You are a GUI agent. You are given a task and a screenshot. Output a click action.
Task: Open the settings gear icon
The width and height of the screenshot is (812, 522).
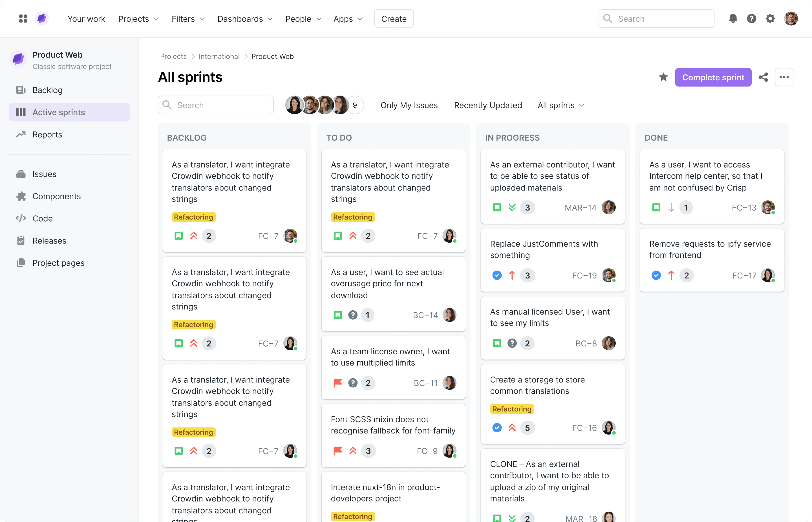770,19
